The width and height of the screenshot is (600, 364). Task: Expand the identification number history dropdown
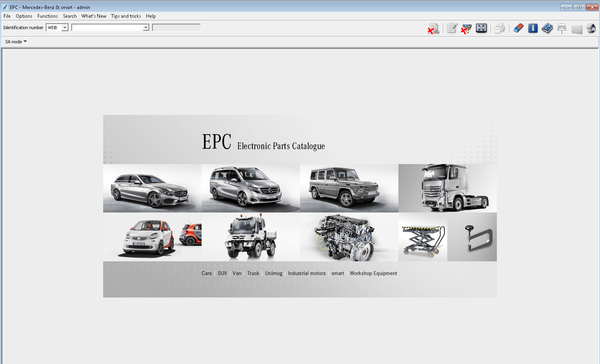tap(145, 27)
